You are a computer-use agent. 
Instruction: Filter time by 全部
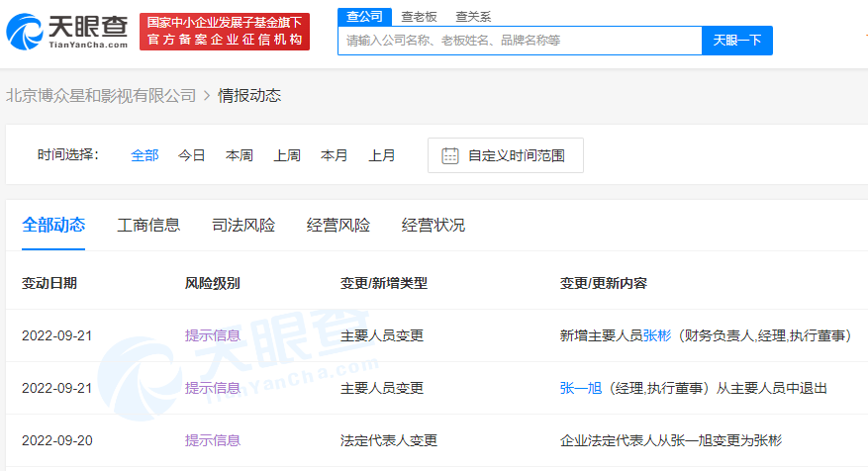coord(145,155)
